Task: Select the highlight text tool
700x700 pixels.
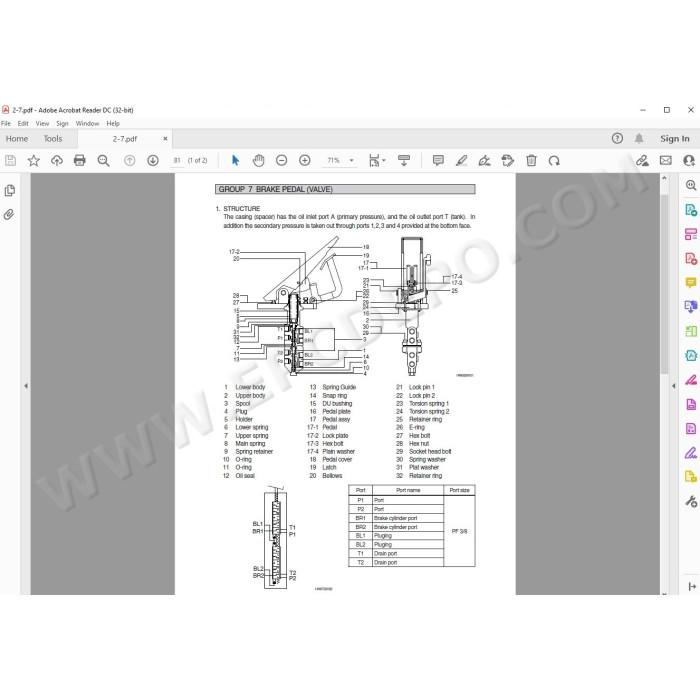Action: click(x=462, y=160)
